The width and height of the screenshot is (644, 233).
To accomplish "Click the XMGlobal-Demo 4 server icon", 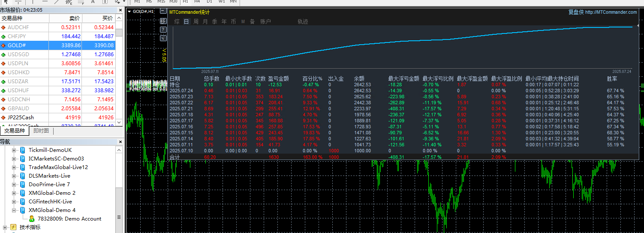I will coord(23,210).
